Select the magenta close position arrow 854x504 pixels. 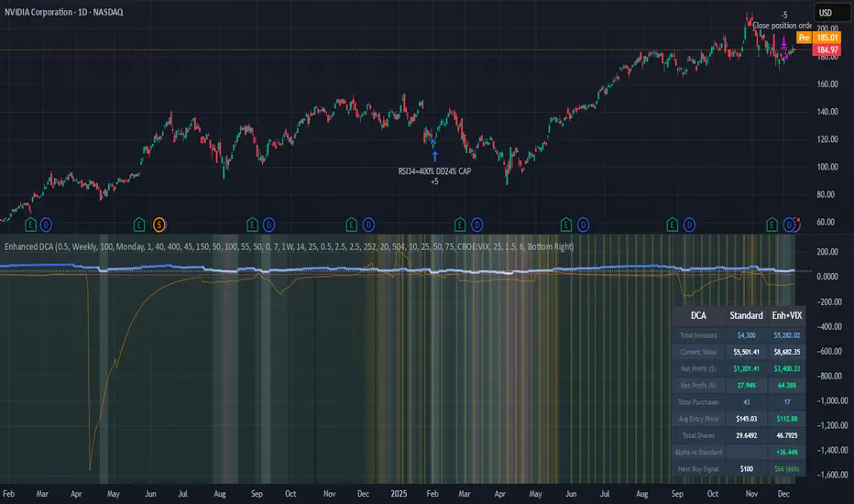pyautogui.click(x=783, y=42)
